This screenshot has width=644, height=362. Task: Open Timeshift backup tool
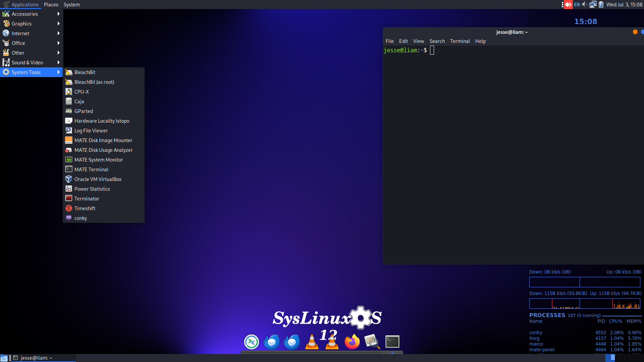click(x=104, y=208)
